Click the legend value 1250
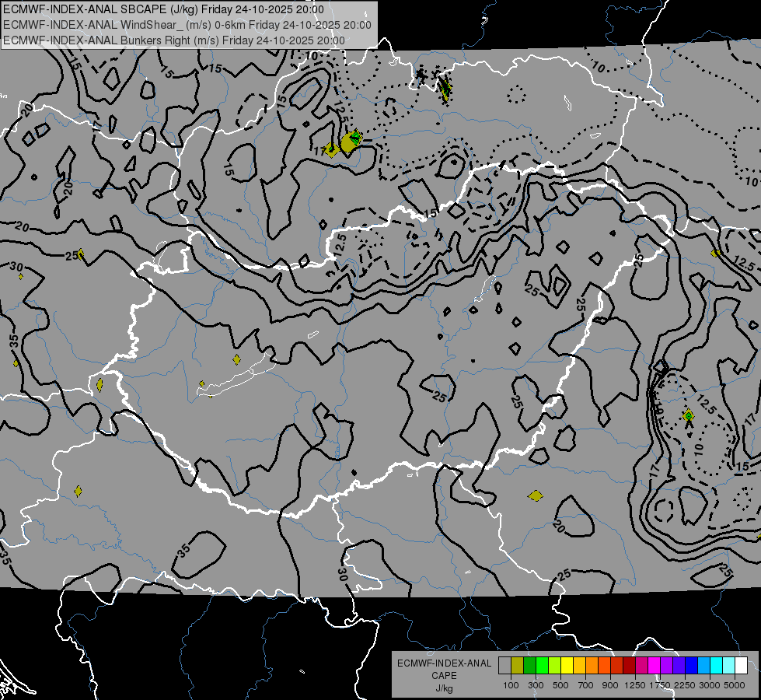Viewport: 761px width, 700px height. coord(635,685)
